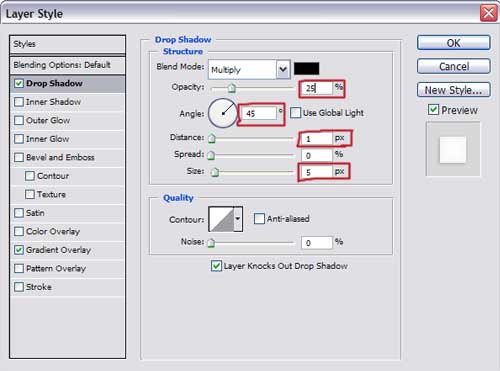The height and width of the screenshot is (371, 500).
Task: Open the contour curve picker thumbnail
Action: point(221,219)
